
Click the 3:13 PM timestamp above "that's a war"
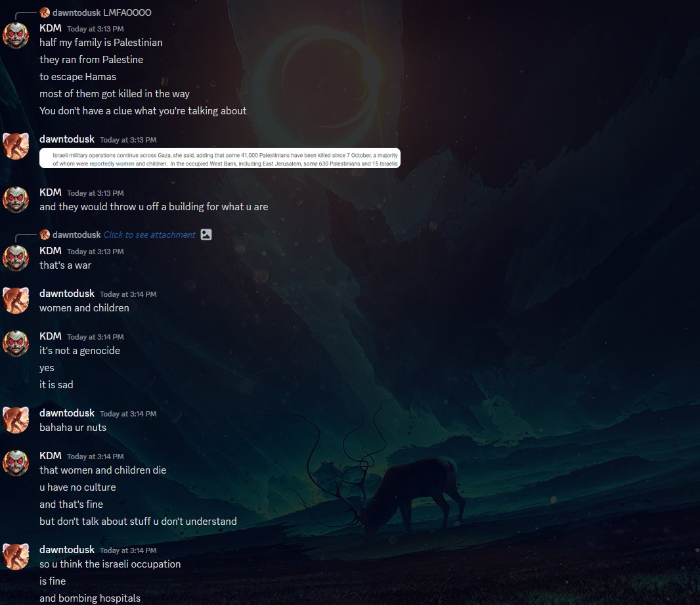pos(95,252)
